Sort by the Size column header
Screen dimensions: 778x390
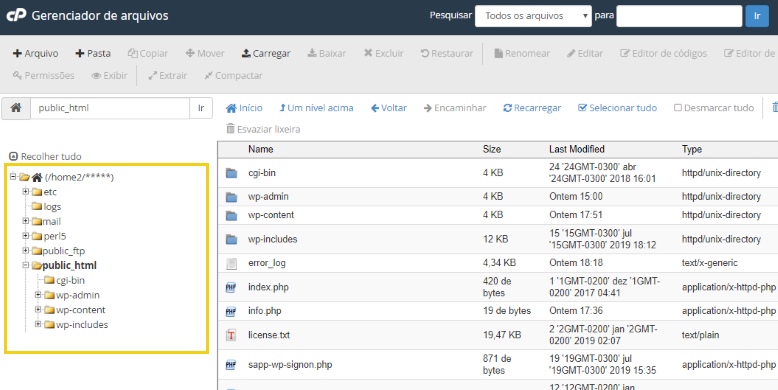click(x=492, y=149)
